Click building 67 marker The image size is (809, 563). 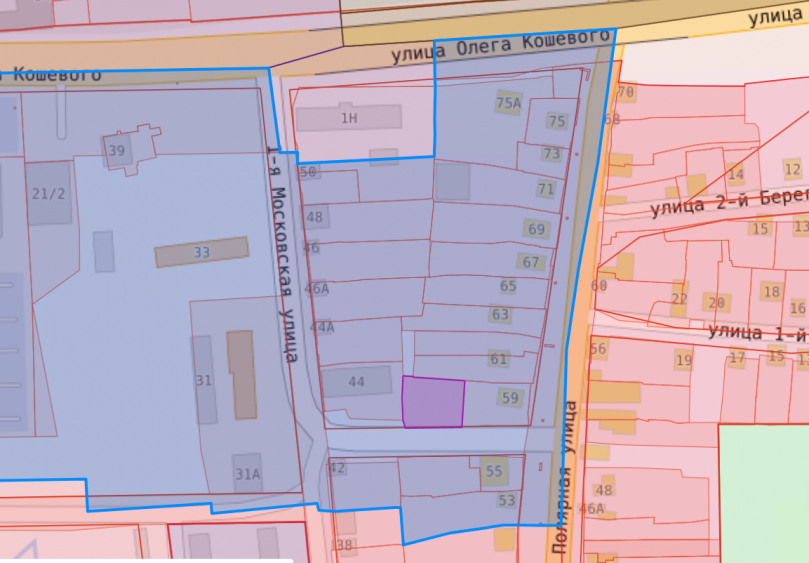(531, 262)
